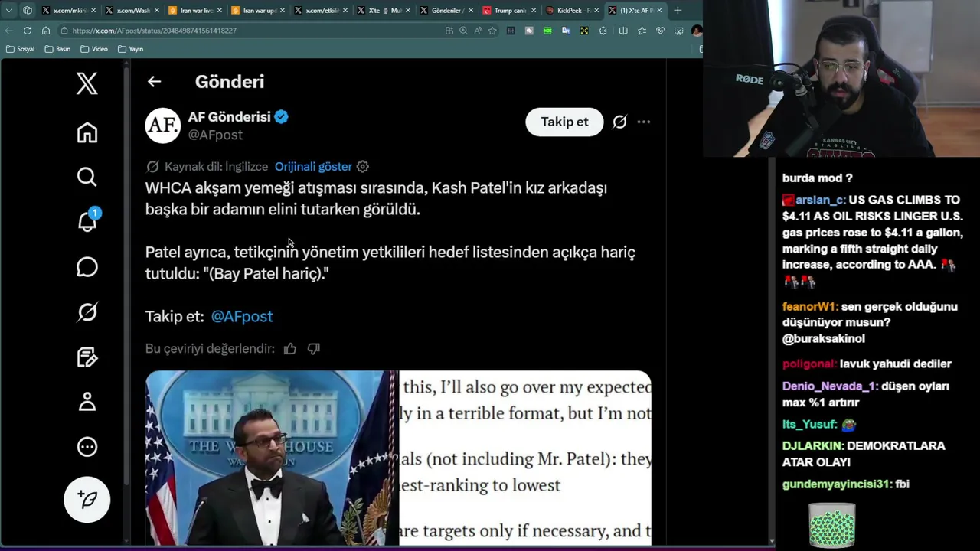980x551 pixels.
Task: Click the AF profile avatar
Action: pyautogui.click(x=163, y=126)
